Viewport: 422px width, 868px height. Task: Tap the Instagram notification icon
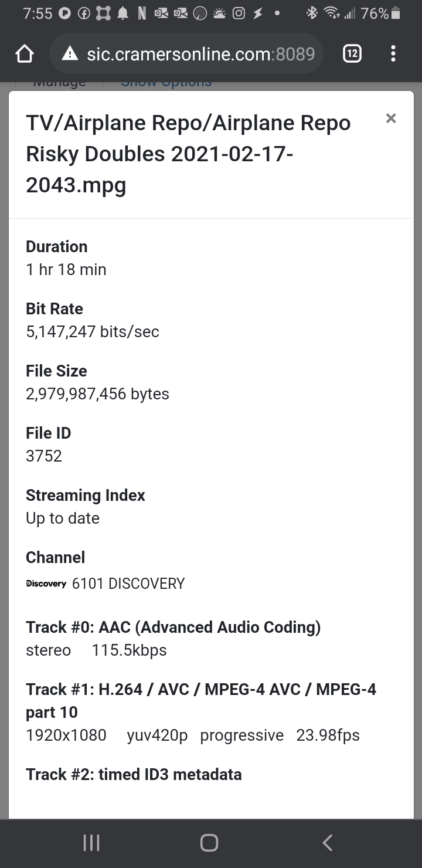point(239,12)
